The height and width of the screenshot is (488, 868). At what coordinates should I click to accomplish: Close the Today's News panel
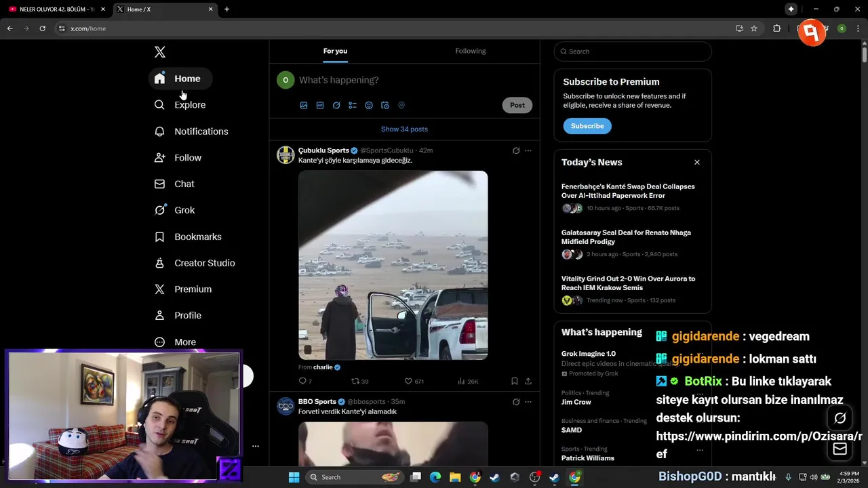point(696,163)
